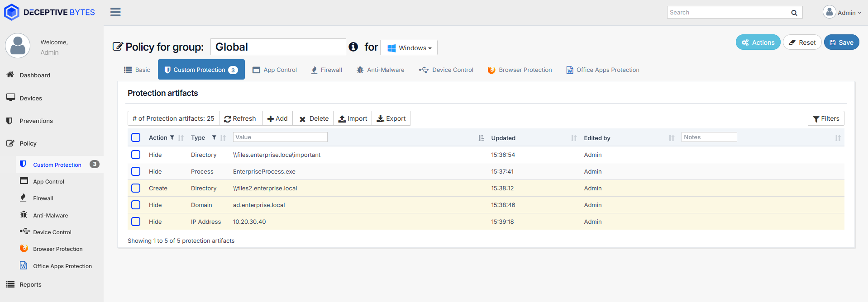
Task: Click the Deceptive Bytes hexagon logo
Action: tap(12, 12)
